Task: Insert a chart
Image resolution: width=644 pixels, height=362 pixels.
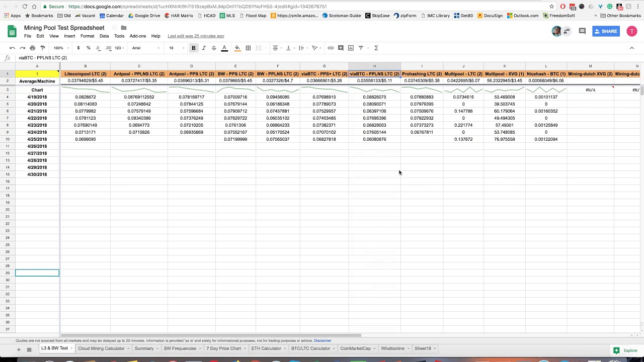Action: coord(351,48)
